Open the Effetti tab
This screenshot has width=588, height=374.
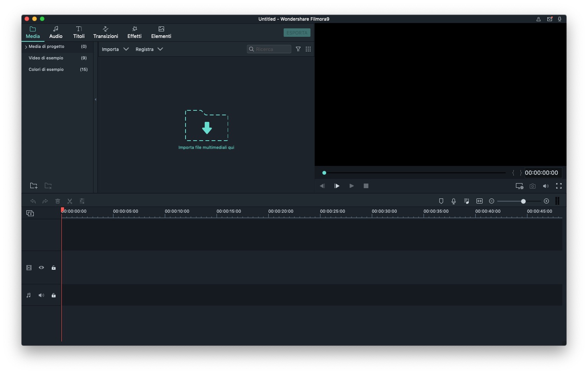tap(135, 32)
